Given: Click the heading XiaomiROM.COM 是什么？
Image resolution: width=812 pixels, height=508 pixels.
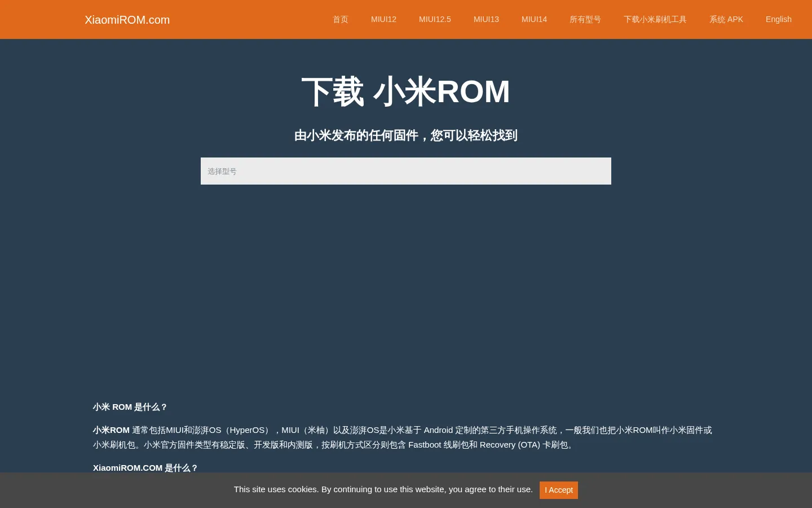Looking at the screenshot, I should coord(145,468).
